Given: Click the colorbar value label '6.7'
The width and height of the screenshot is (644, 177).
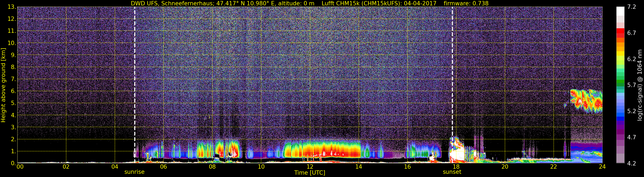Looking at the screenshot, I should point(632,33).
